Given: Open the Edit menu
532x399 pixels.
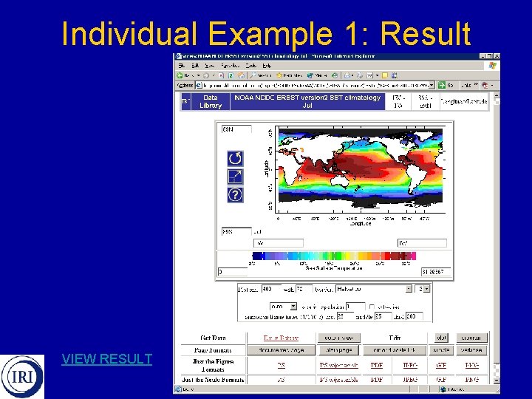Looking at the screenshot, I should 195,66.
